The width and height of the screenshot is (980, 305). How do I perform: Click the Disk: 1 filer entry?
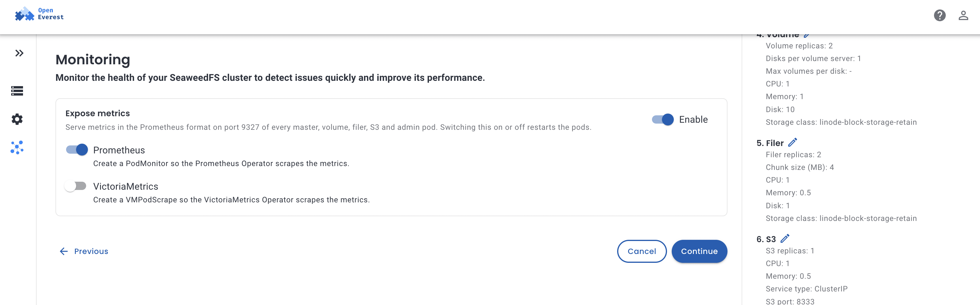(778, 206)
